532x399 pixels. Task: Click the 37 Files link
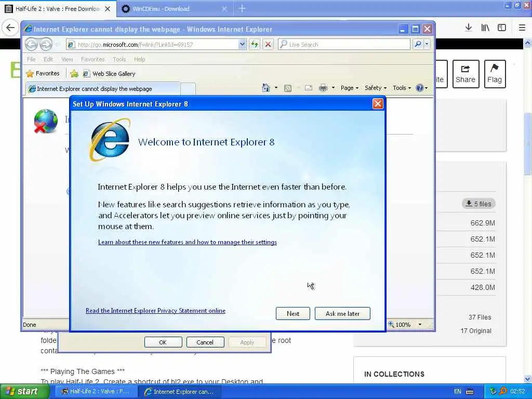click(x=480, y=317)
